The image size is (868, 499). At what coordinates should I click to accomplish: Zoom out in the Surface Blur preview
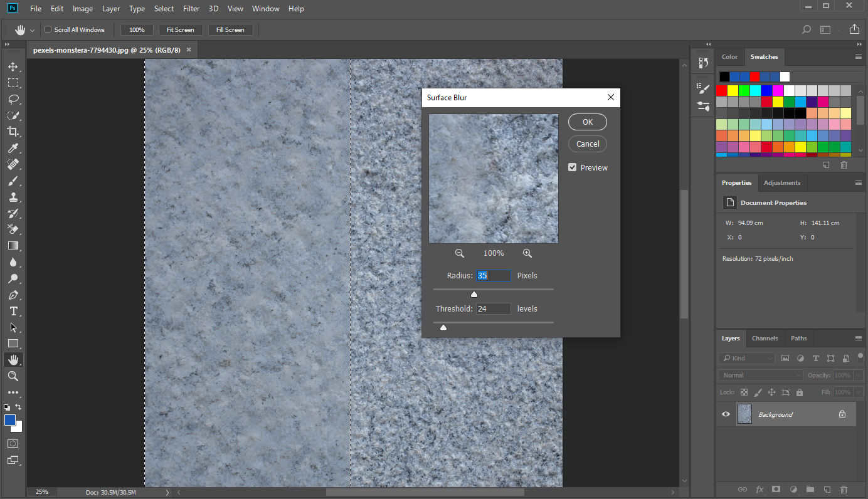(x=460, y=253)
